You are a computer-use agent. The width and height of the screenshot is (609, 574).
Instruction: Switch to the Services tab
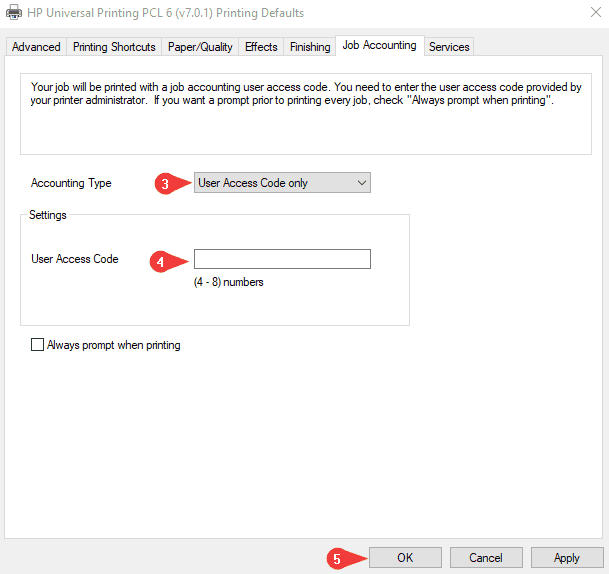pyautogui.click(x=449, y=47)
